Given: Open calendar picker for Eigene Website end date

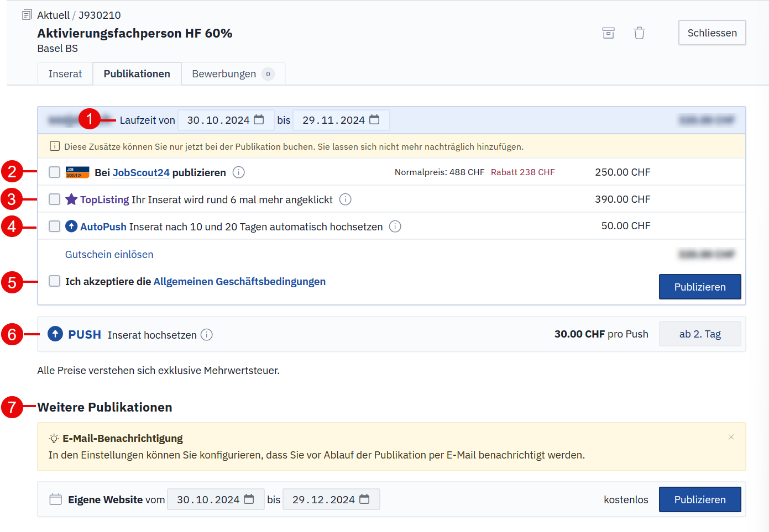Looking at the screenshot, I should click(x=364, y=499).
